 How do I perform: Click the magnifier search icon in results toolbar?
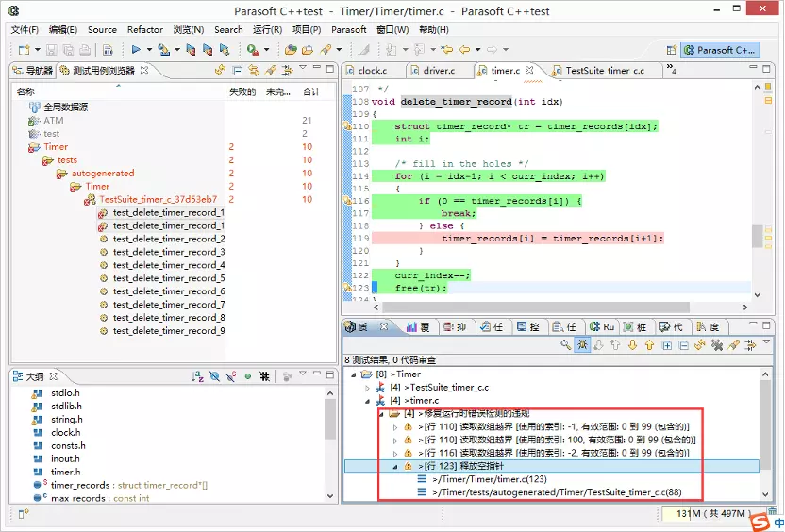coord(566,344)
